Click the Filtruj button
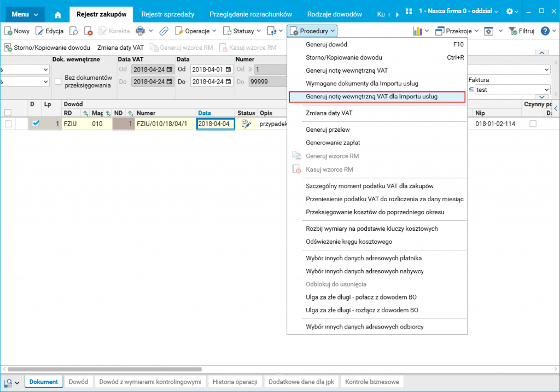Image resolution: width=560 pixels, height=392 pixels. coord(521,31)
